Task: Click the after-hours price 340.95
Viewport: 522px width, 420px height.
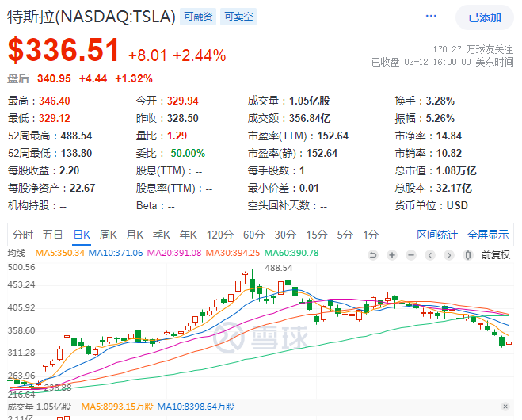Action: (54, 78)
